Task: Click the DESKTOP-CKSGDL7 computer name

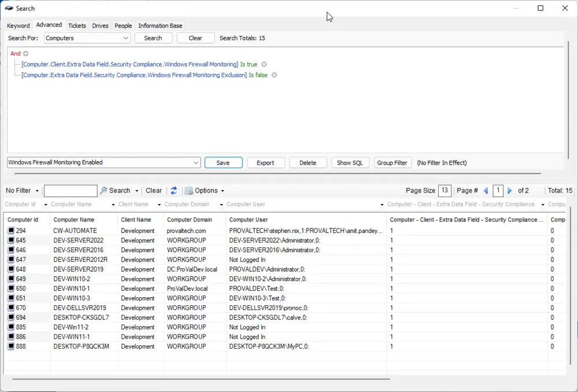Action: [81, 317]
